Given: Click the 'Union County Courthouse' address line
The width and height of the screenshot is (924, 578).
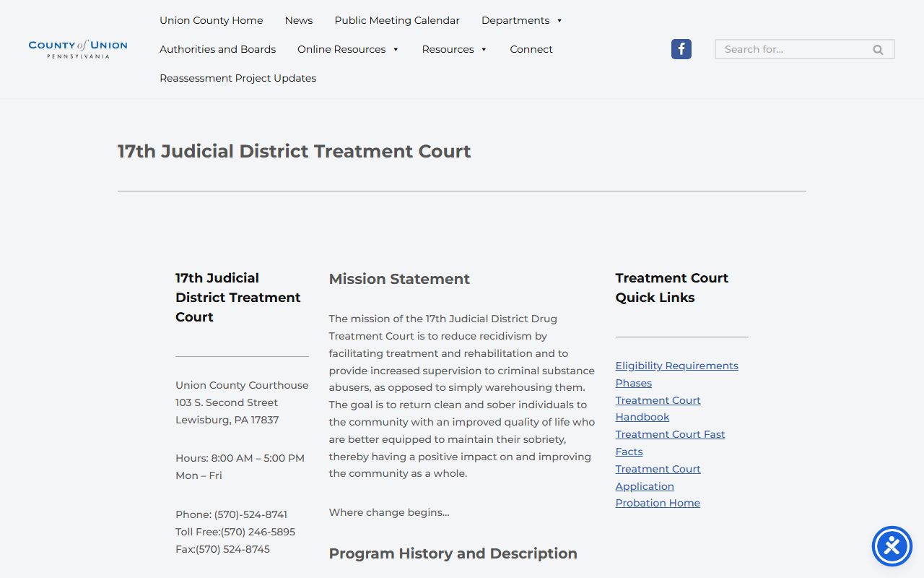Looking at the screenshot, I should point(242,385).
